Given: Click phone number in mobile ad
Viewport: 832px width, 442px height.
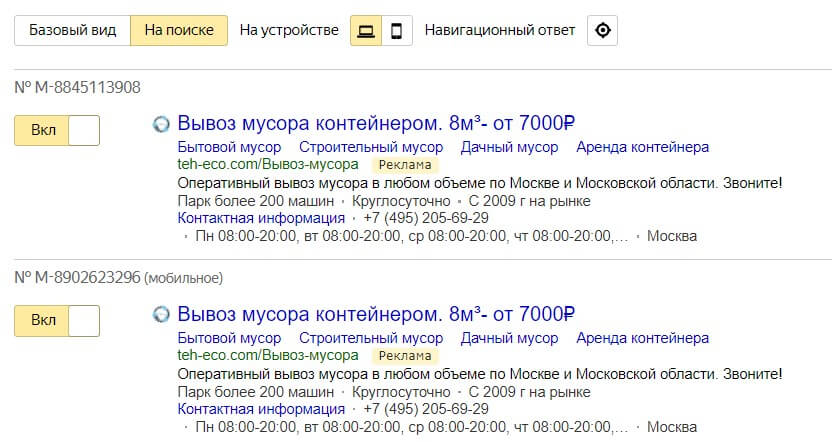Looking at the screenshot, I should [426, 409].
